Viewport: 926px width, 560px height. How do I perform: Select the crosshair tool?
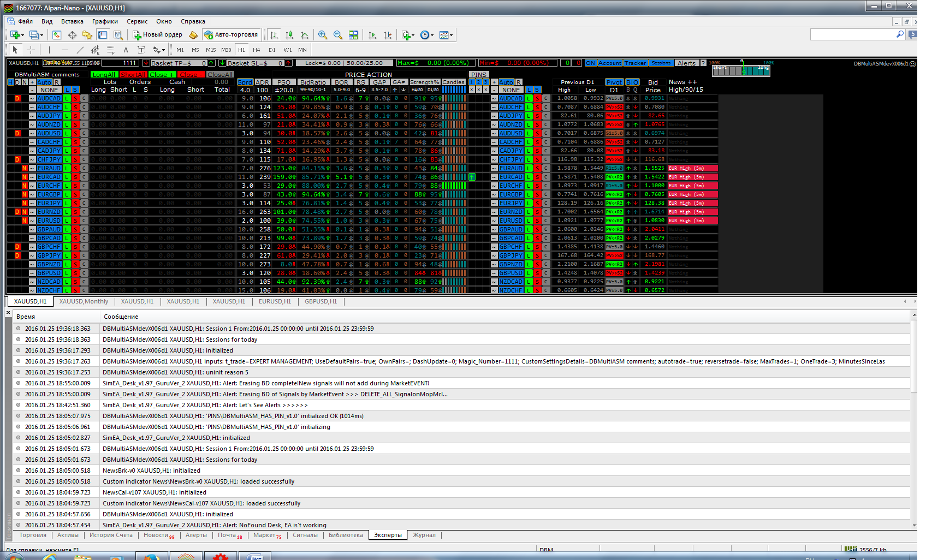(x=31, y=50)
